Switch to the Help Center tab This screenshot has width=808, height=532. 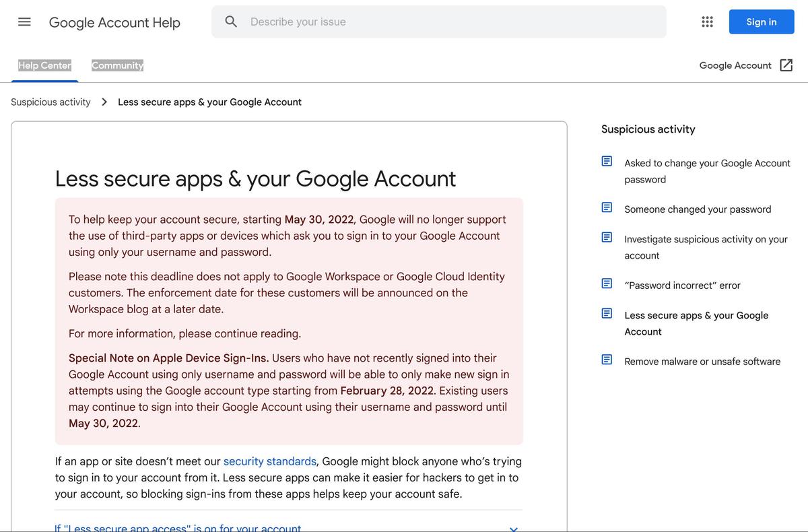(44, 65)
